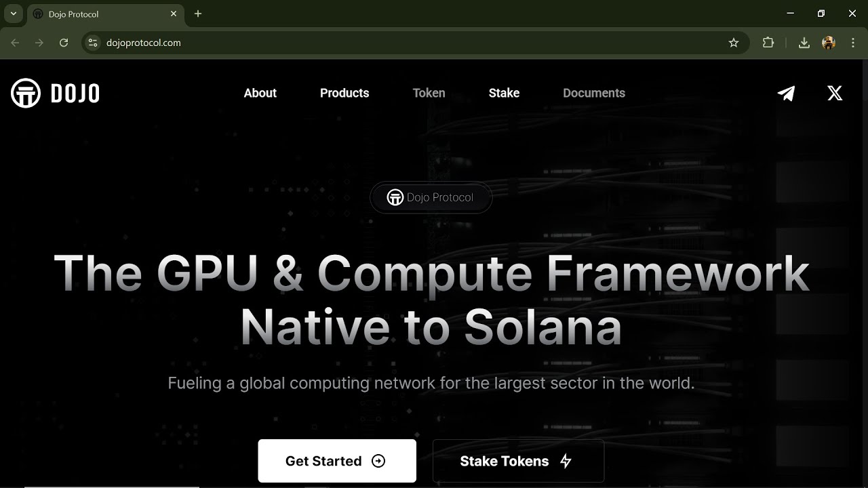Open the Documents navigation link
The image size is (868, 488).
(594, 93)
